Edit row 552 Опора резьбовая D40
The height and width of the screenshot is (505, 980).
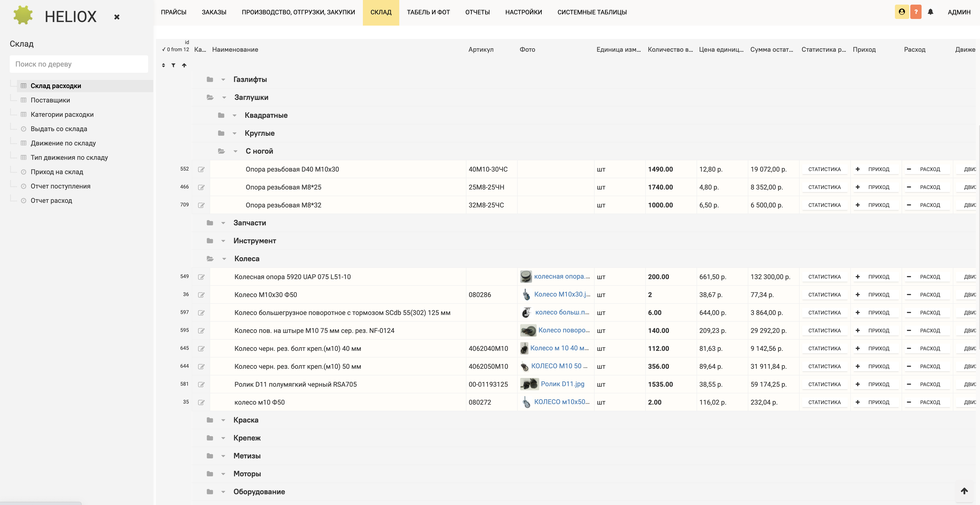click(x=201, y=170)
